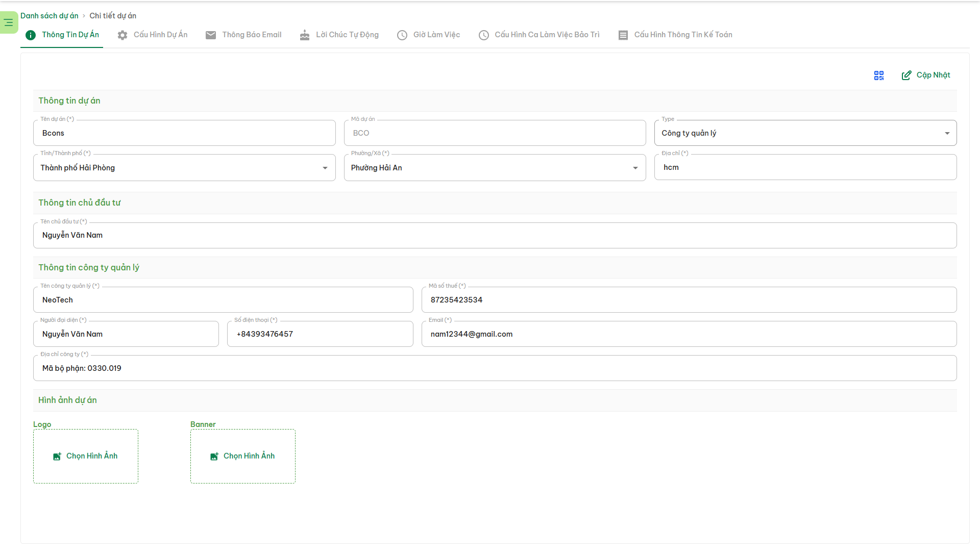This screenshot has height=554, width=980.
Task: Click the hamburger menu icon
Action: tap(9, 22)
